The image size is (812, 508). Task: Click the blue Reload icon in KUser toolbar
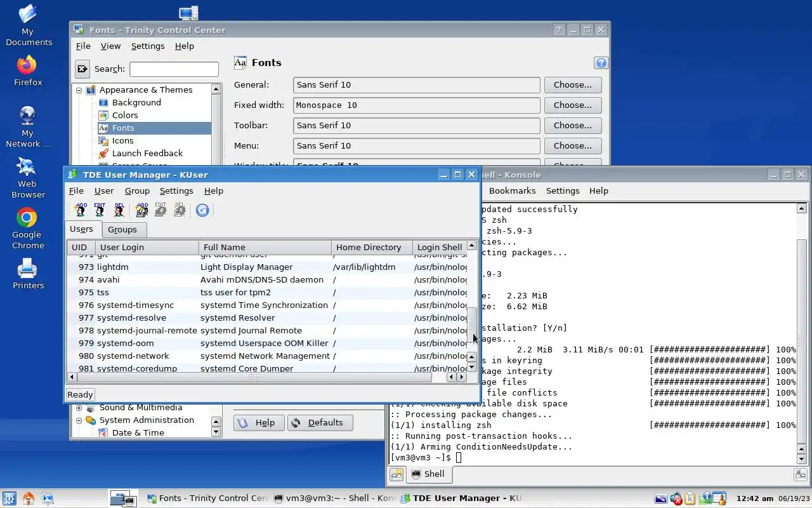click(202, 210)
